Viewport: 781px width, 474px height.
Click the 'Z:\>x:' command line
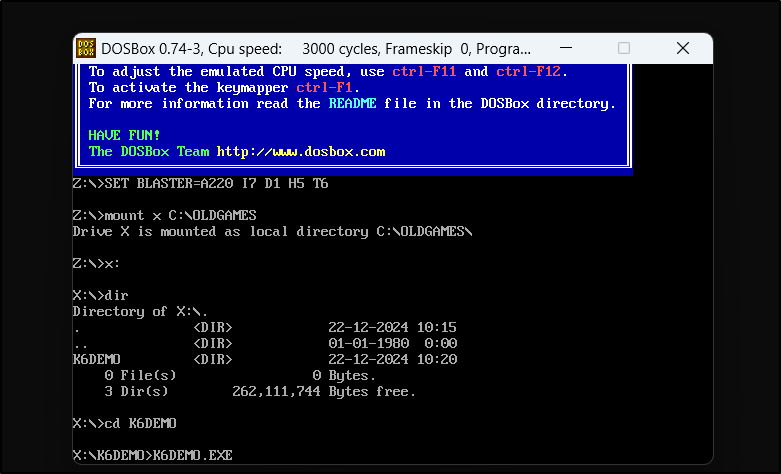coord(96,263)
